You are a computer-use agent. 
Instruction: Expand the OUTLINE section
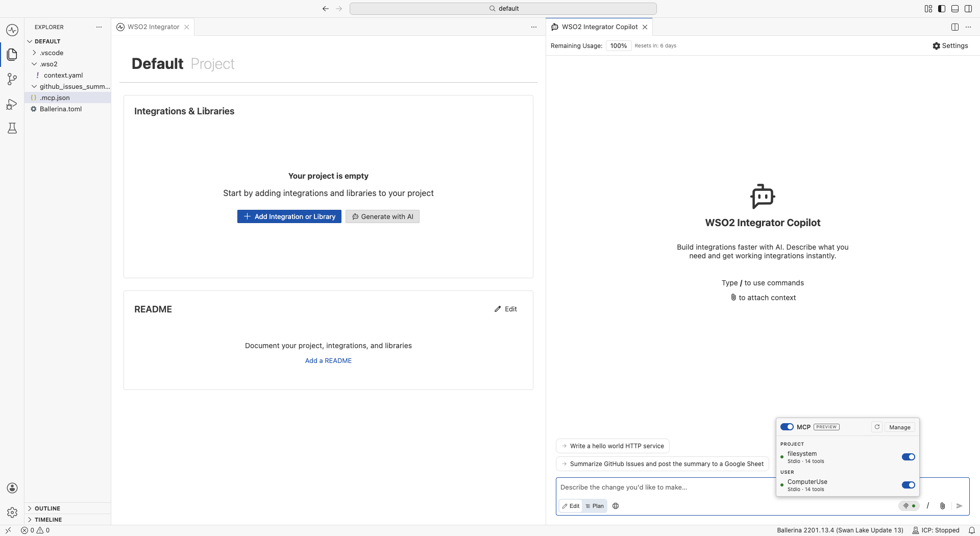(x=68, y=508)
